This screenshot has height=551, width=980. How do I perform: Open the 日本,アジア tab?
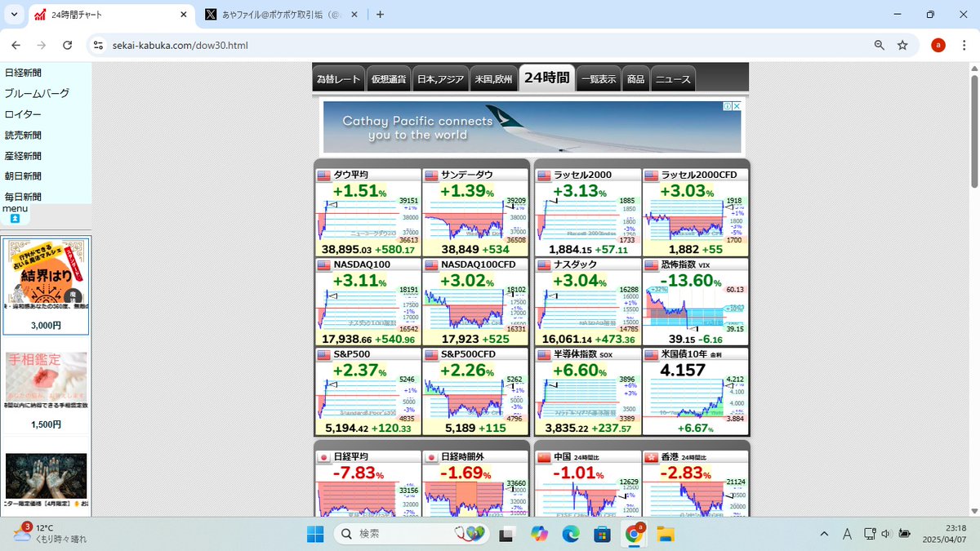pyautogui.click(x=440, y=79)
